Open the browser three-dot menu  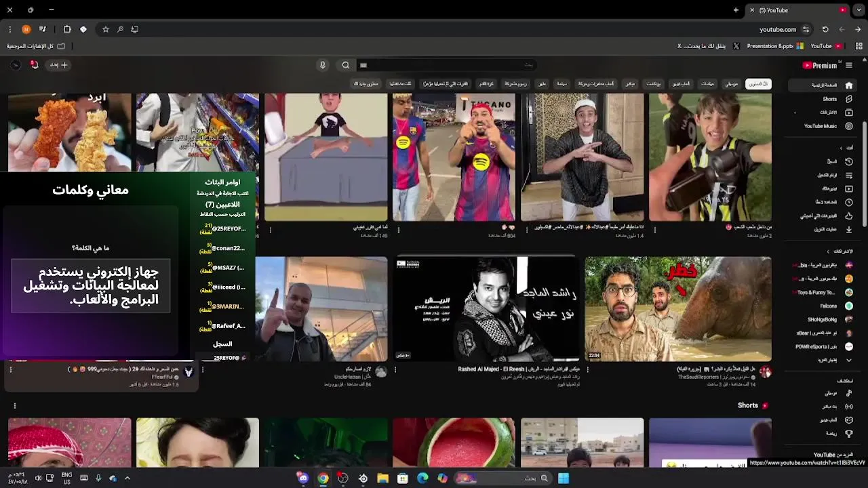click(x=9, y=29)
